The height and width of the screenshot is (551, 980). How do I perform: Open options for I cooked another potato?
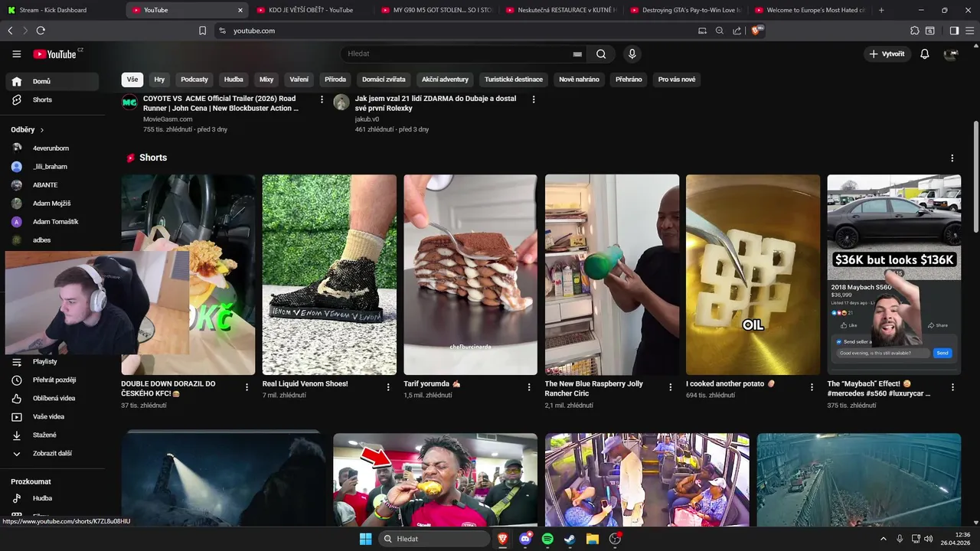812,387
